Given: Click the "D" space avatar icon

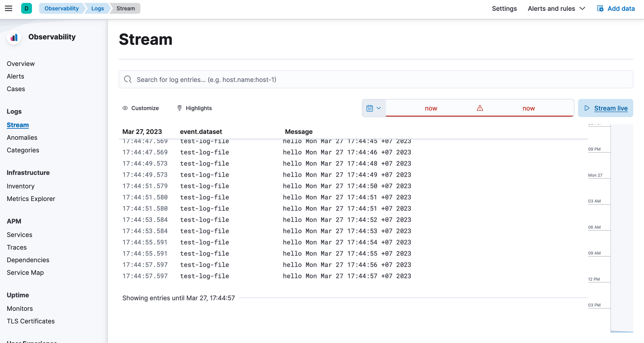Looking at the screenshot, I should [x=26, y=8].
